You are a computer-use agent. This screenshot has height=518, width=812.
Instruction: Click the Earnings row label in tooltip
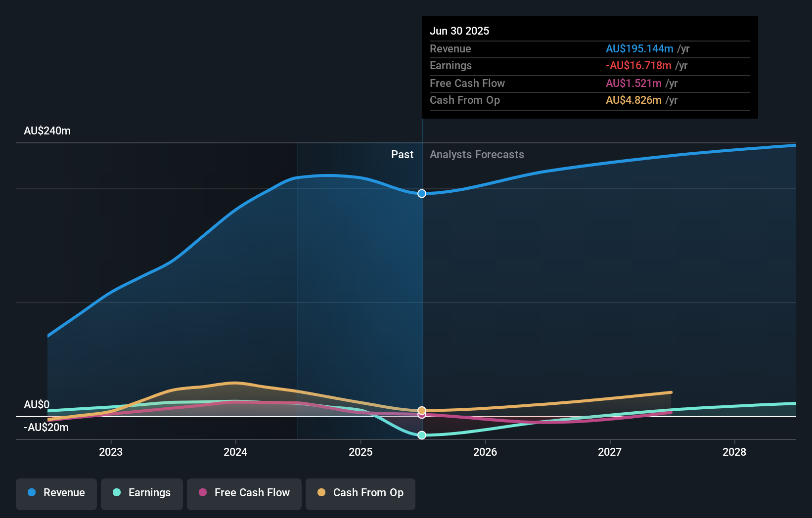click(451, 66)
